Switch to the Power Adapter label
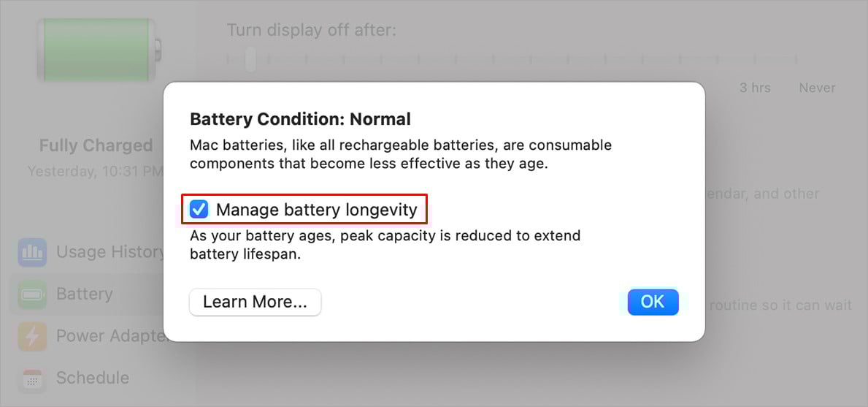Viewport: 868px width, 407px height. [x=110, y=337]
